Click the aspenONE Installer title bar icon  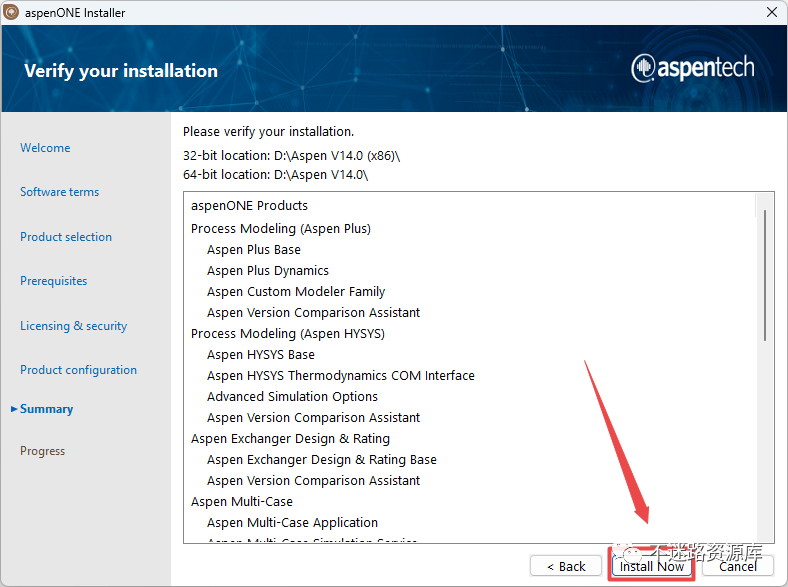(11, 12)
